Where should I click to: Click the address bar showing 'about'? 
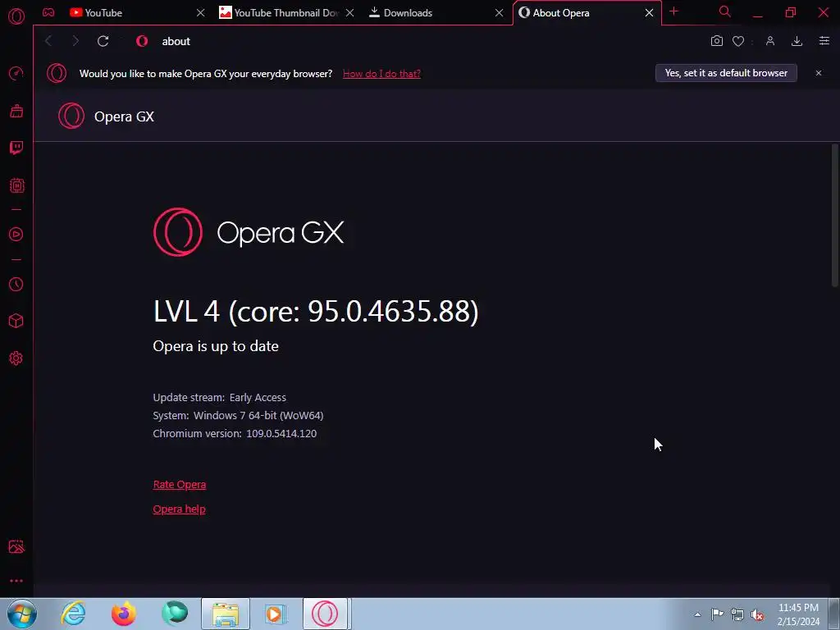418,41
